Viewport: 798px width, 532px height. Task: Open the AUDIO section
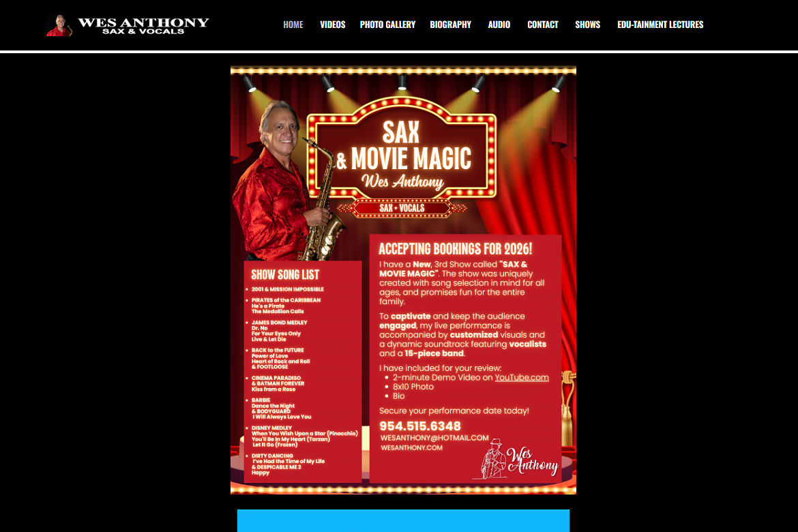tap(499, 24)
